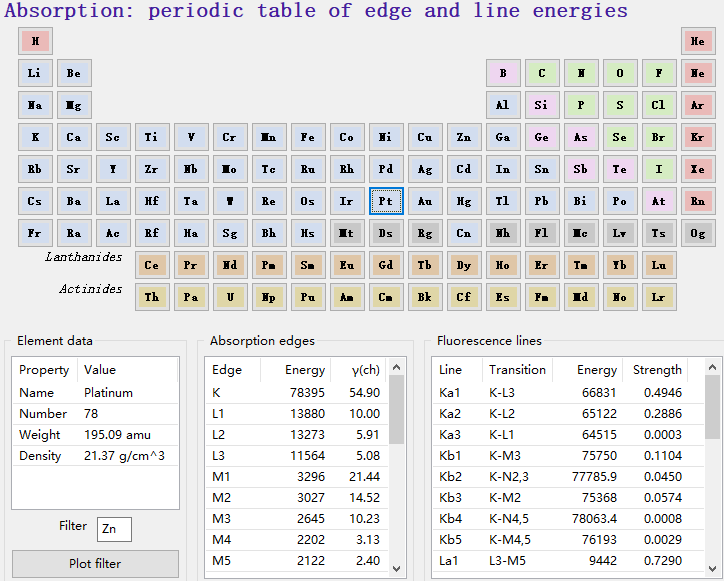Click the Number 78 property row
This screenshot has height=581, width=724.
(95, 413)
